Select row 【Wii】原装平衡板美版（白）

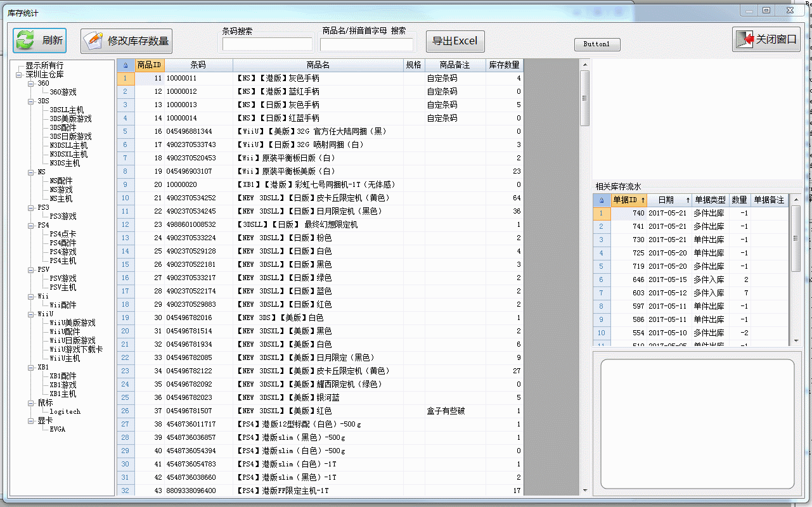(x=320, y=172)
